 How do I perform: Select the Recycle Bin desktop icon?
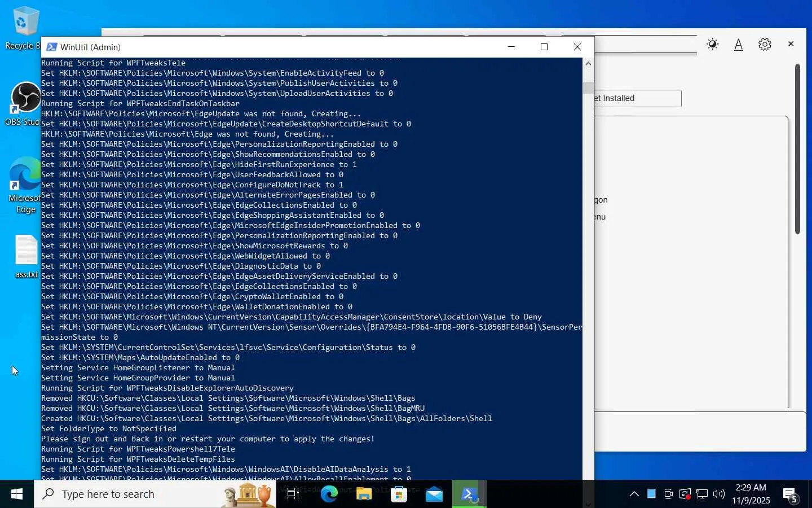coord(23,28)
